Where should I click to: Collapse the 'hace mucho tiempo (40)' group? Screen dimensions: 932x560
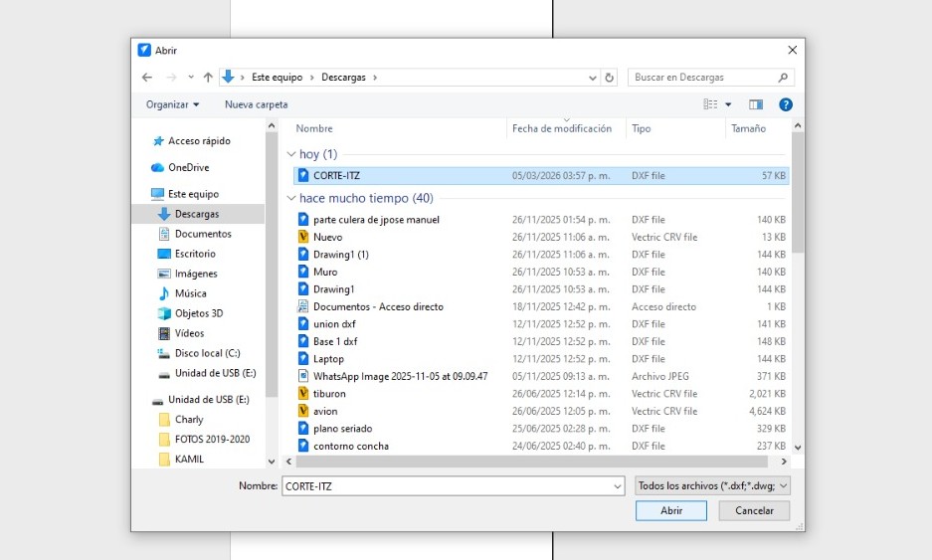(291, 198)
